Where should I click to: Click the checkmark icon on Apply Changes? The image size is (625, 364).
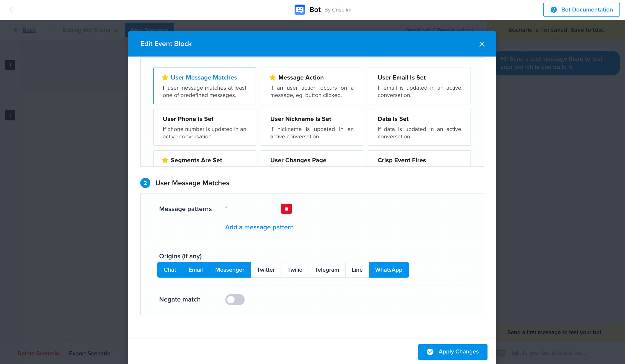tap(430, 352)
